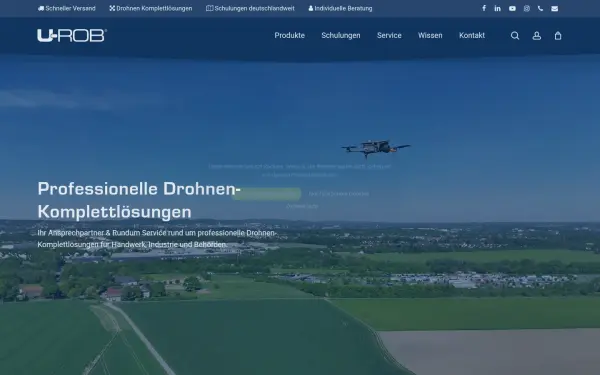Click the U-ROB logo
The height and width of the screenshot is (375, 600).
click(x=72, y=36)
